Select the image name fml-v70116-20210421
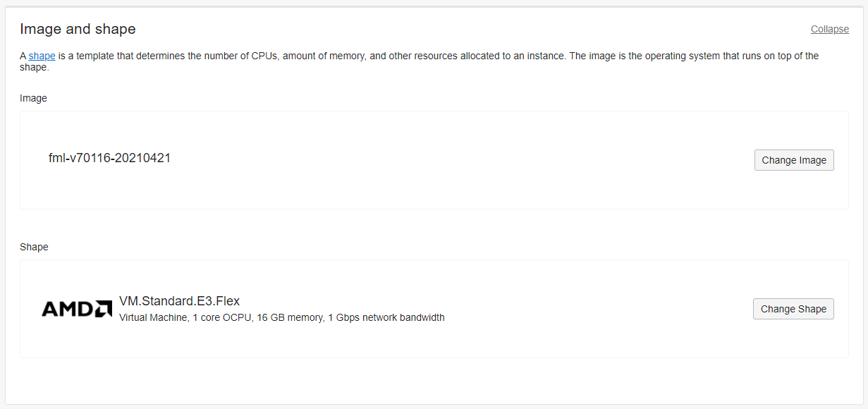The height and width of the screenshot is (409, 868). tap(109, 157)
